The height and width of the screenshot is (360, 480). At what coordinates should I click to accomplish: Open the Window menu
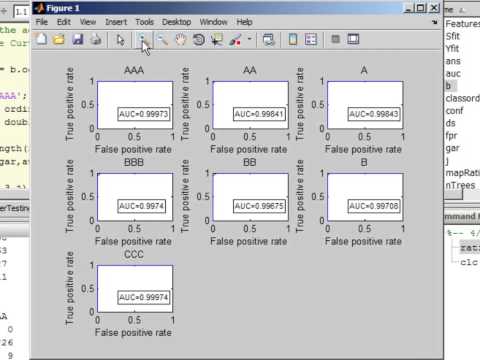[213, 22]
